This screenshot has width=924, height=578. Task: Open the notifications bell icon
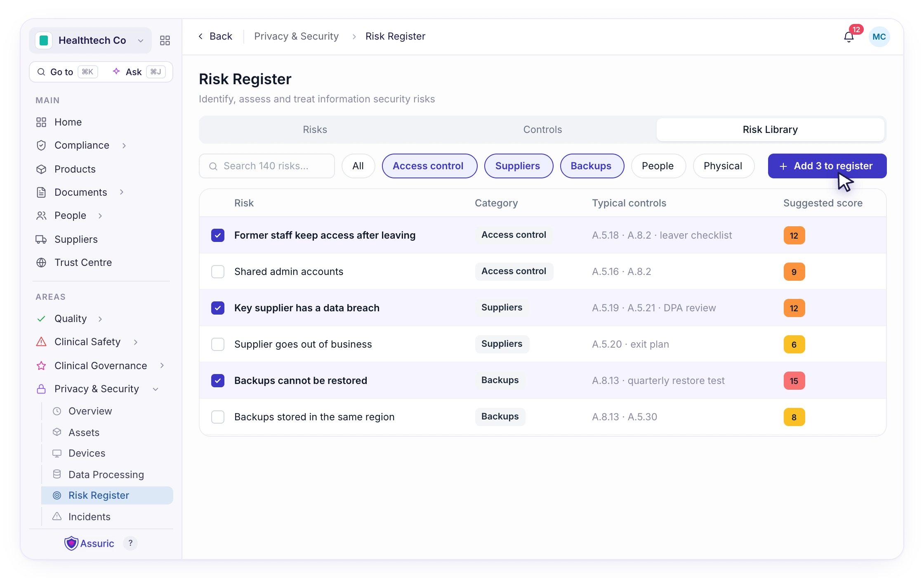(849, 37)
